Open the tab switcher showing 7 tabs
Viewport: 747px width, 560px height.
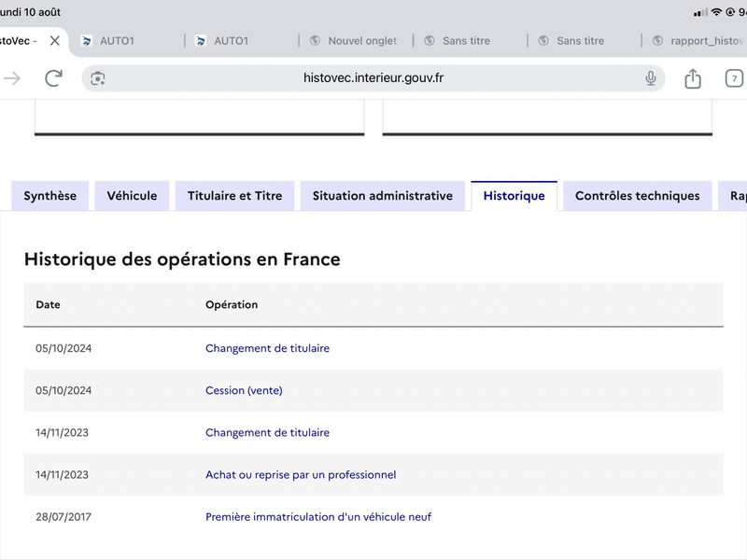coord(734,78)
